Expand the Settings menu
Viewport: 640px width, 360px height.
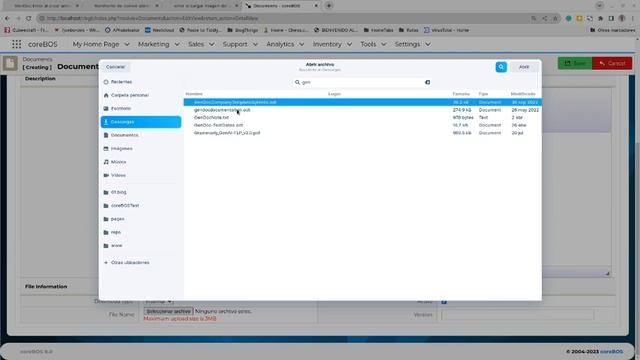click(x=412, y=44)
